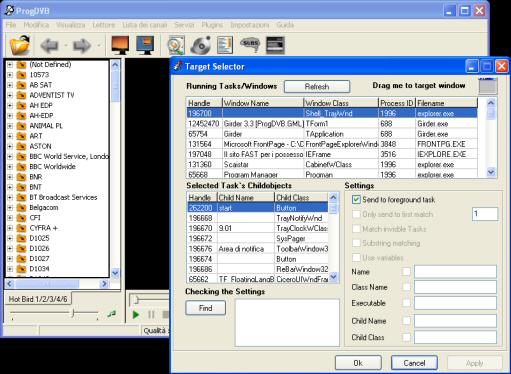Check the Class Name field checkbox

(x=406, y=287)
